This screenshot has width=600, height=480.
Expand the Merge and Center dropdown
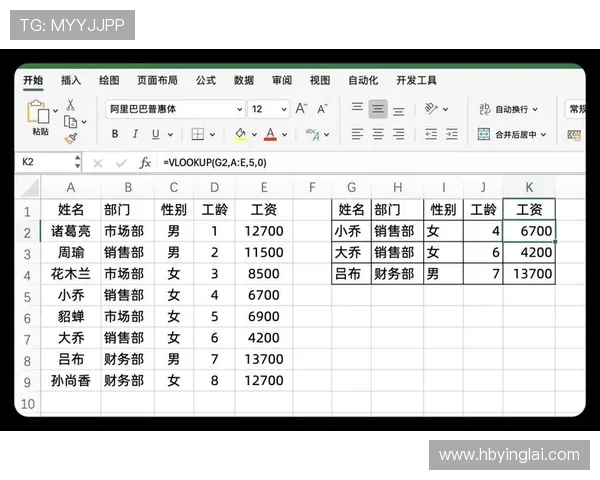(545, 134)
